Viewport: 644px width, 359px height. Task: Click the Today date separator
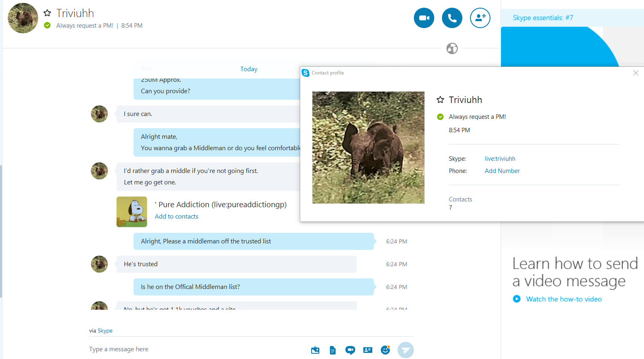click(249, 69)
